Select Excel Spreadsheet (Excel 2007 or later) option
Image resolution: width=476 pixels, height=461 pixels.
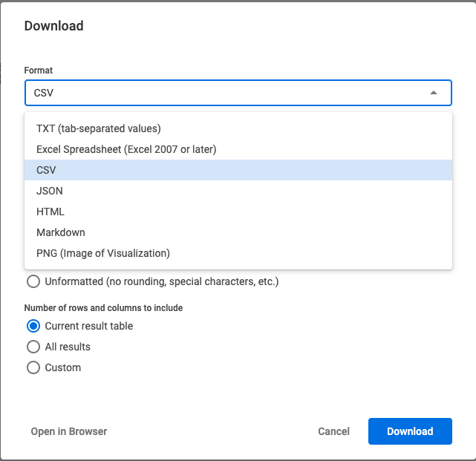[238, 149]
